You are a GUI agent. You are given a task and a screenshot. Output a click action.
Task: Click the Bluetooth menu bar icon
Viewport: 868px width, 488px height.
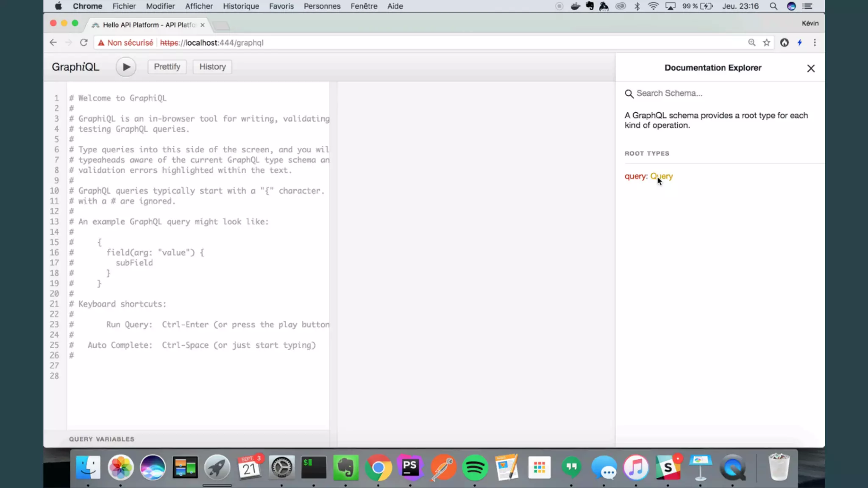637,6
